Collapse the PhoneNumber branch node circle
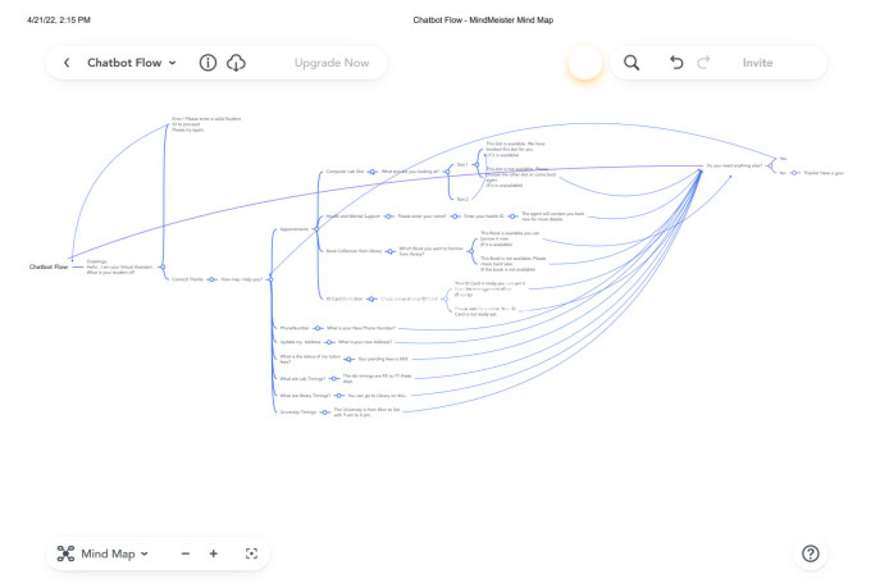The height and width of the screenshot is (588, 871). pos(318,328)
